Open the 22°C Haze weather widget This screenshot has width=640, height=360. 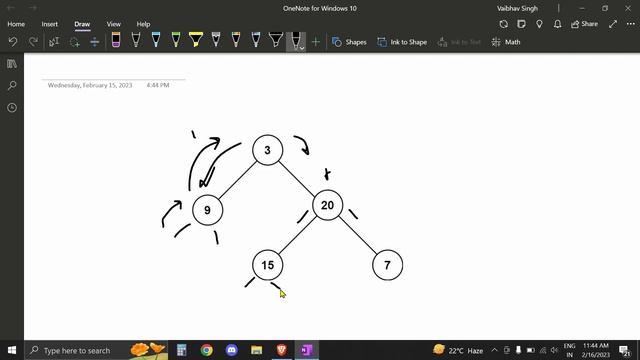click(458, 350)
